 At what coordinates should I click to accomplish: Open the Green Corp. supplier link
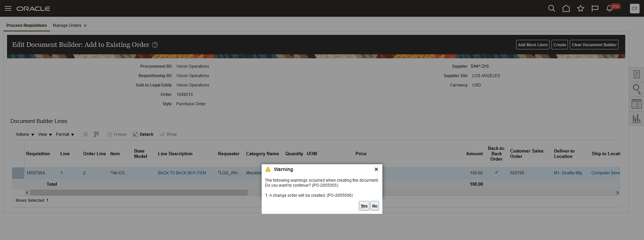pyautogui.click(x=481, y=66)
